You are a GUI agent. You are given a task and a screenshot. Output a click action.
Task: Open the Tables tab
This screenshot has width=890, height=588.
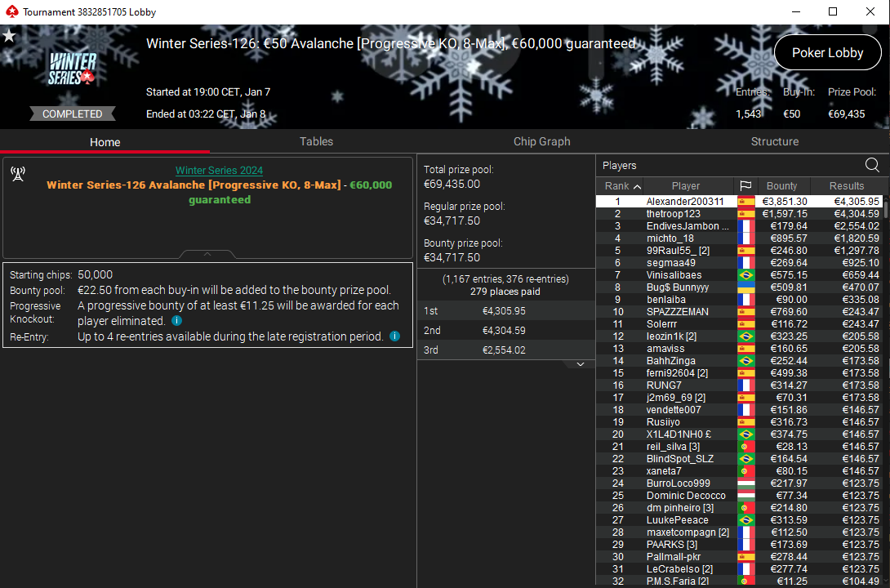pyautogui.click(x=316, y=141)
